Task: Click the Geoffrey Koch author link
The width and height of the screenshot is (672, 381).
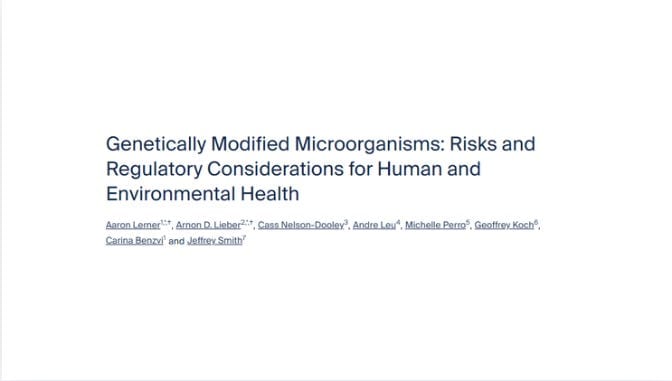Action: (504, 225)
